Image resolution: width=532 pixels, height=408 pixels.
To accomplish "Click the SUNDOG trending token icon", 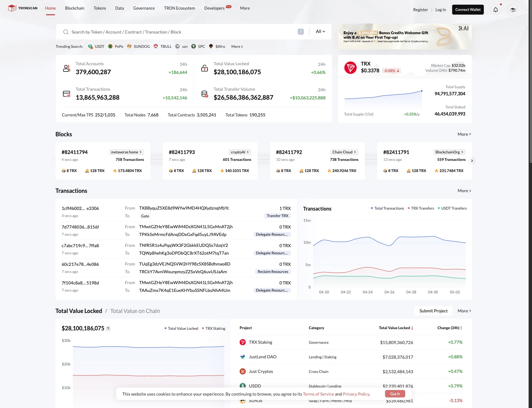I will (x=129, y=46).
